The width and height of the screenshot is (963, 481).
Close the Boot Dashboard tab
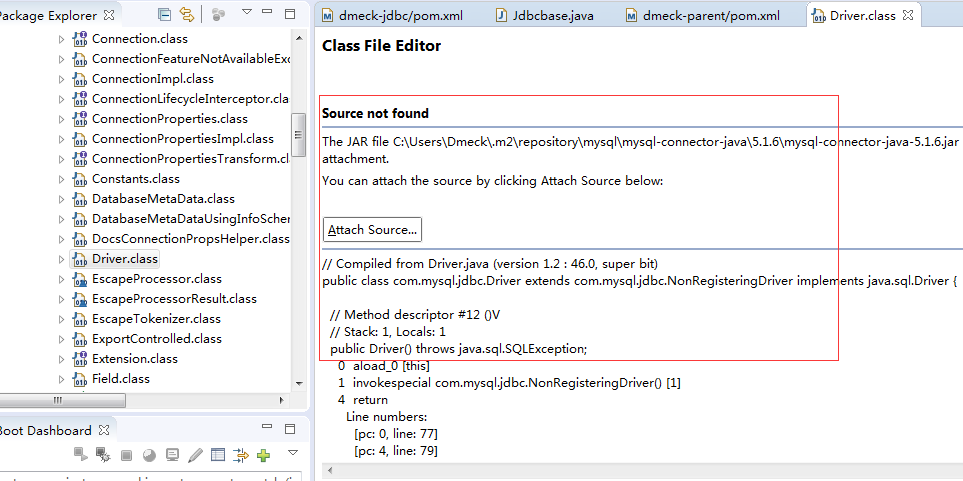tap(104, 429)
